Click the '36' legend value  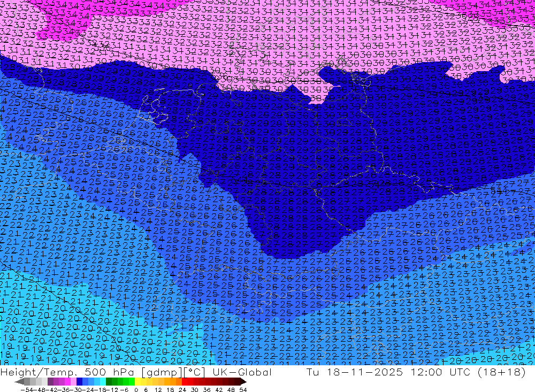coord(207,390)
